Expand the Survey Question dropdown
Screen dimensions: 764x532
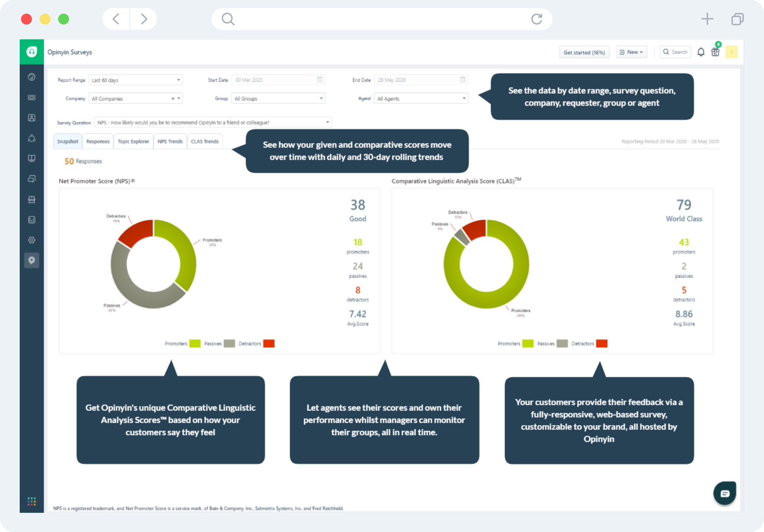pos(213,122)
